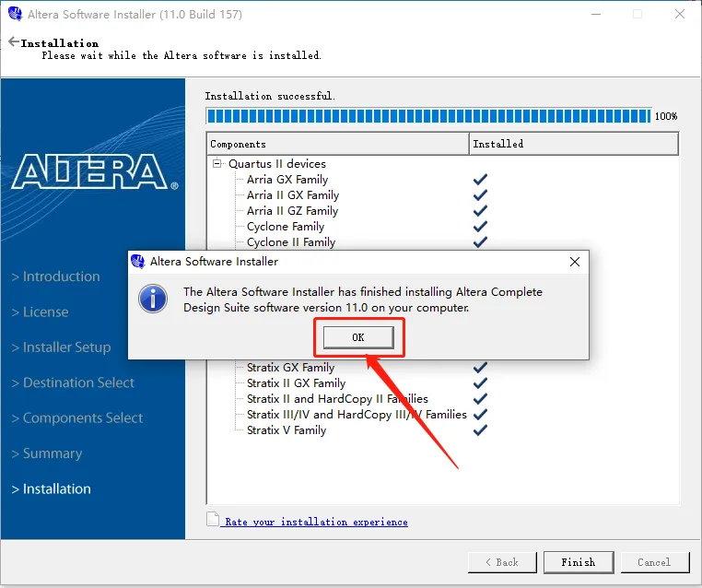Close the Altera Software Installer popup dialog
Screen dimensions: 702x588
coord(574,262)
